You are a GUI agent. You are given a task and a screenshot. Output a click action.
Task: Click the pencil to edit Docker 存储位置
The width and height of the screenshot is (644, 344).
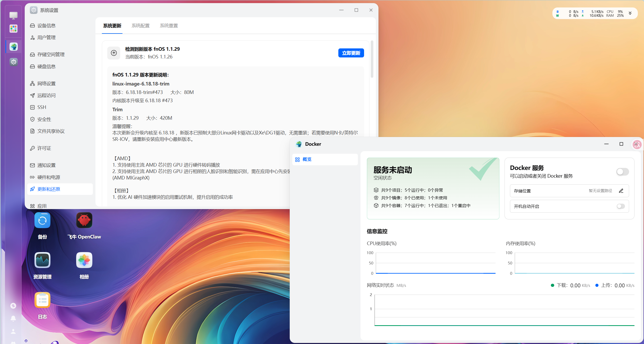pos(621,191)
